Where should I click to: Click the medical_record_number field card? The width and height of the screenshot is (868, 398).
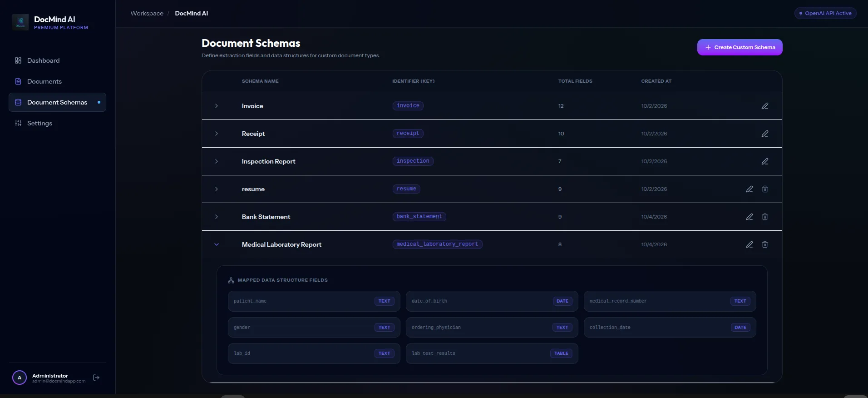670,301
